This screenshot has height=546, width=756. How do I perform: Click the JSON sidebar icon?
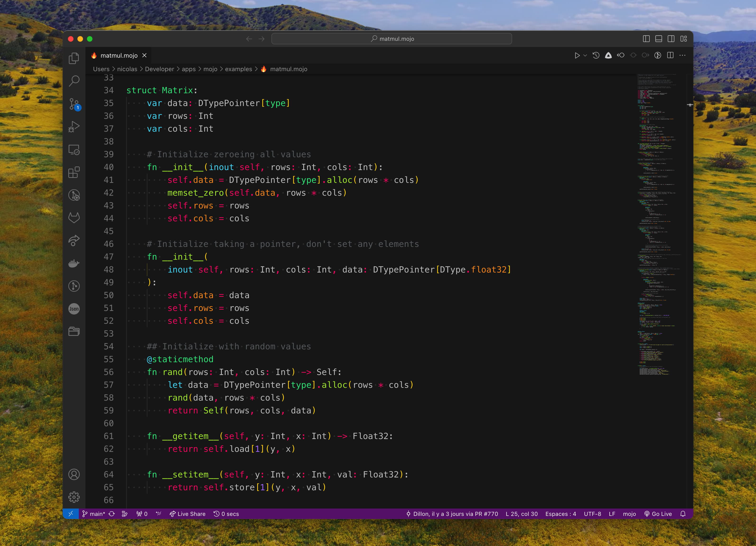coord(74,309)
